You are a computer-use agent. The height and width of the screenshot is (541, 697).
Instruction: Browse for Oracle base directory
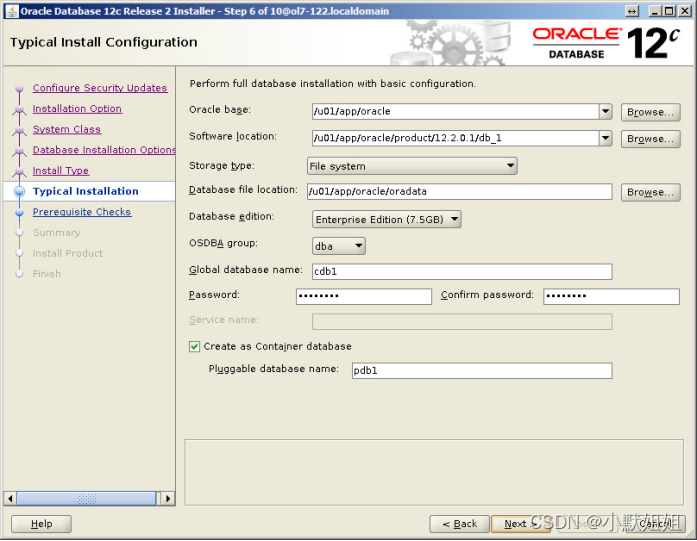coord(650,112)
